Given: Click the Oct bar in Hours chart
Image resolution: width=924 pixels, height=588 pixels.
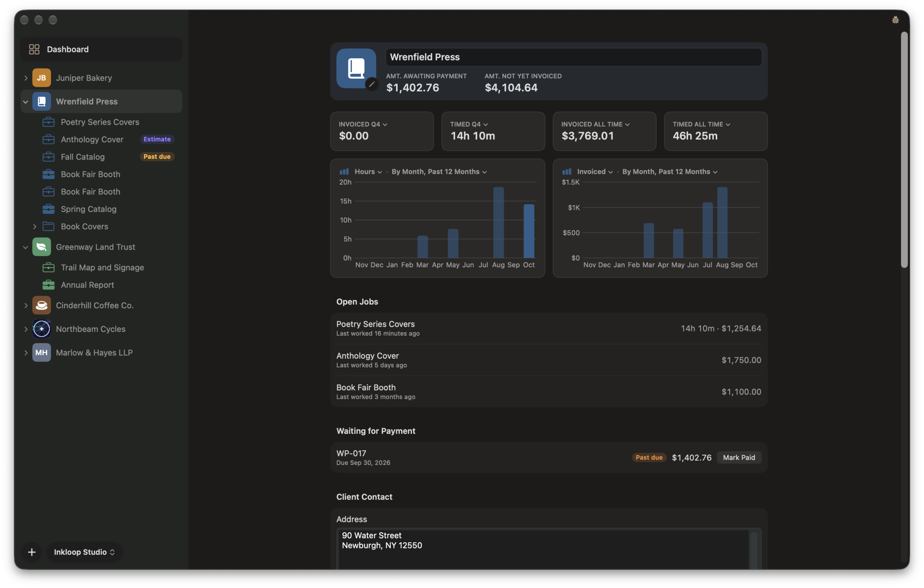Looking at the screenshot, I should [x=529, y=231].
